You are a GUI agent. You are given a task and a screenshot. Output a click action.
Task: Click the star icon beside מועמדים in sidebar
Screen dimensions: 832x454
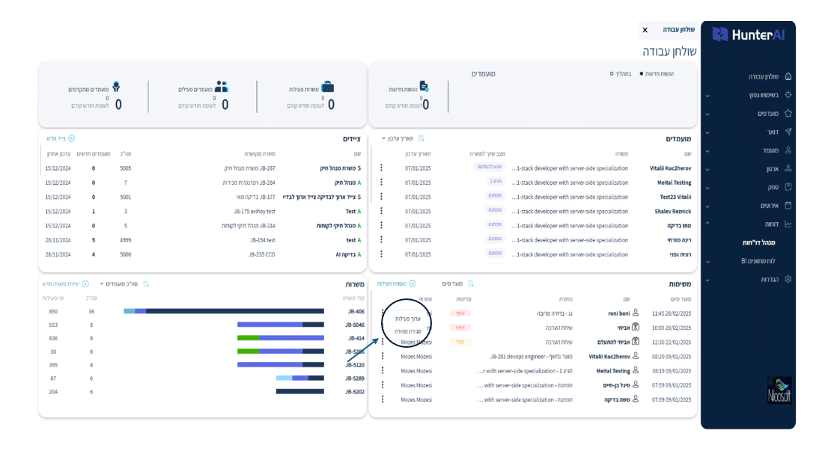[x=788, y=114]
